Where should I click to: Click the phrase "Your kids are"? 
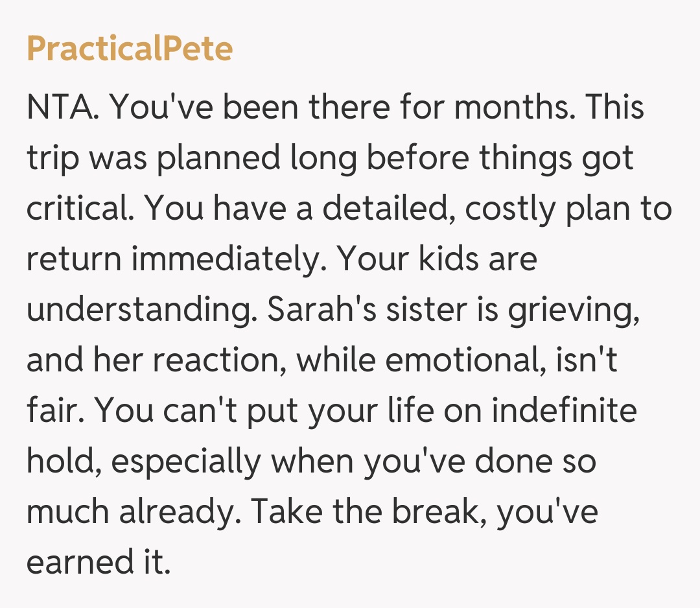coord(437,260)
